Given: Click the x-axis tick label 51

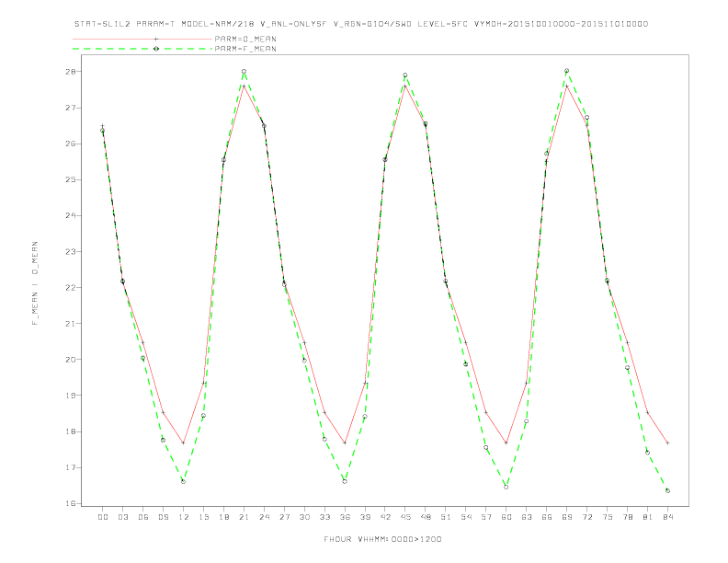Looking at the screenshot, I should pos(446,517).
